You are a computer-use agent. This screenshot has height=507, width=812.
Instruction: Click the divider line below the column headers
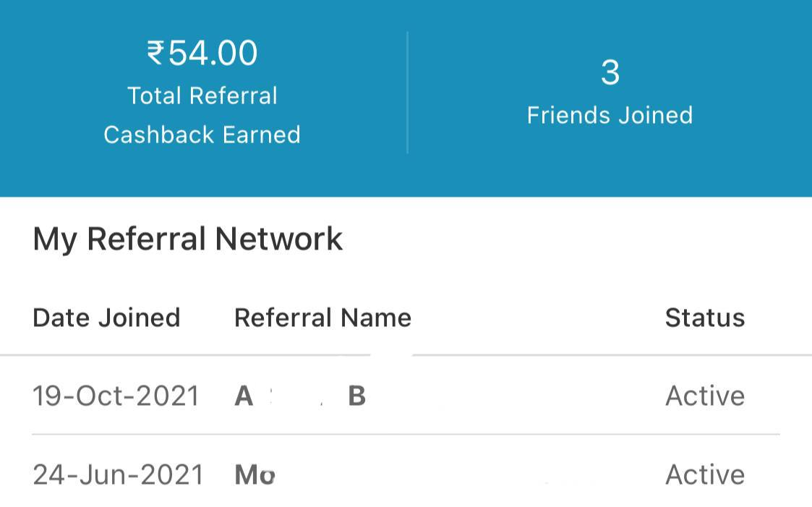tap(578, 355)
